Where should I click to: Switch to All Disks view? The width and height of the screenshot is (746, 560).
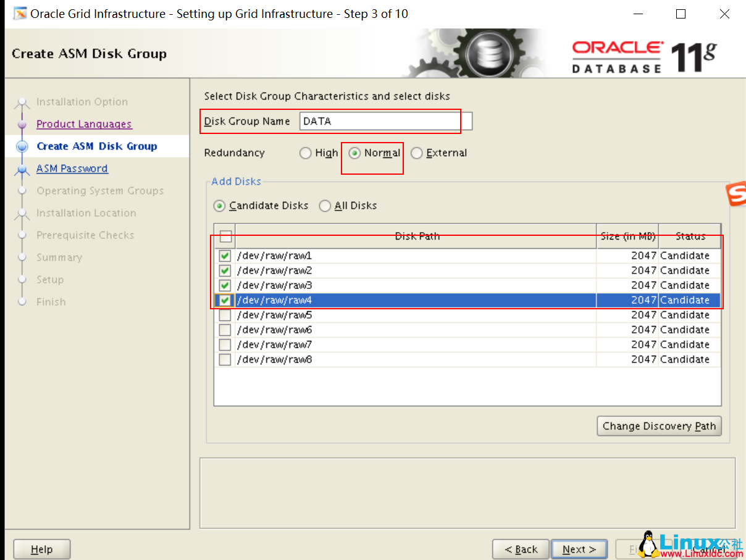(325, 206)
